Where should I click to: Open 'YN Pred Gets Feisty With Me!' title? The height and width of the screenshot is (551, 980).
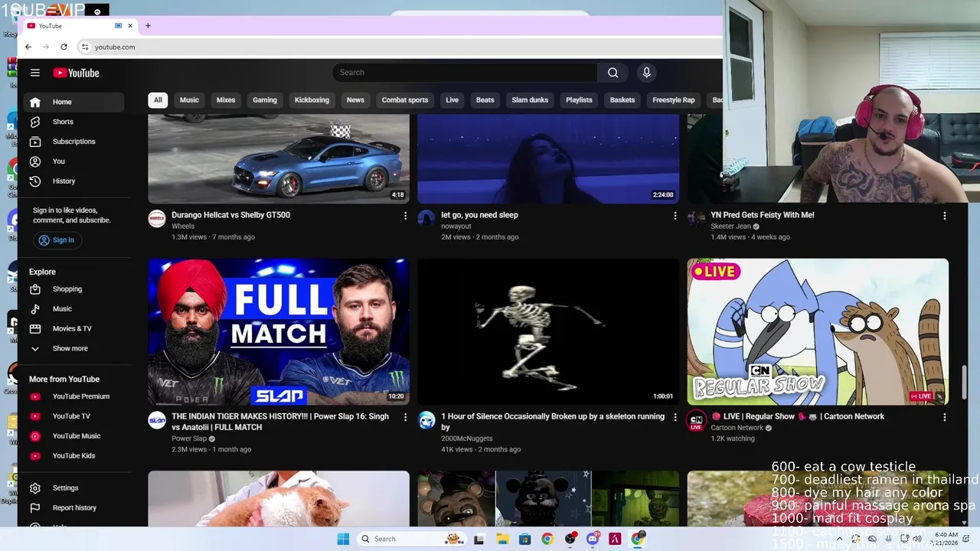click(x=762, y=215)
